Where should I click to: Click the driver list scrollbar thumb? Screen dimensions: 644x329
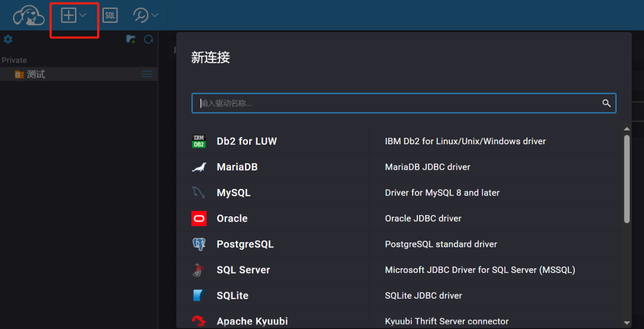pos(627,179)
